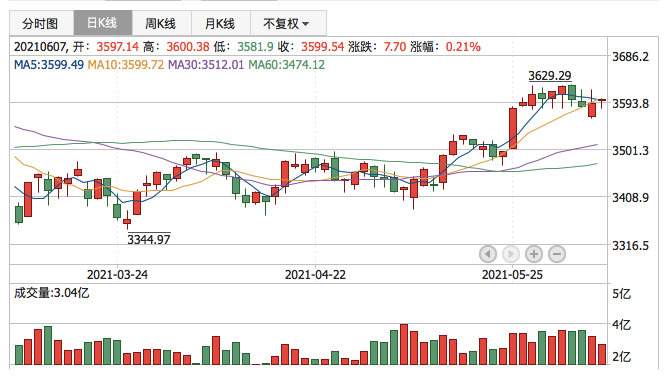The image size is (669, 377).
Task: Expand the 不复权 dropdown
Action: pyautogui.click(x=288, y=23)
